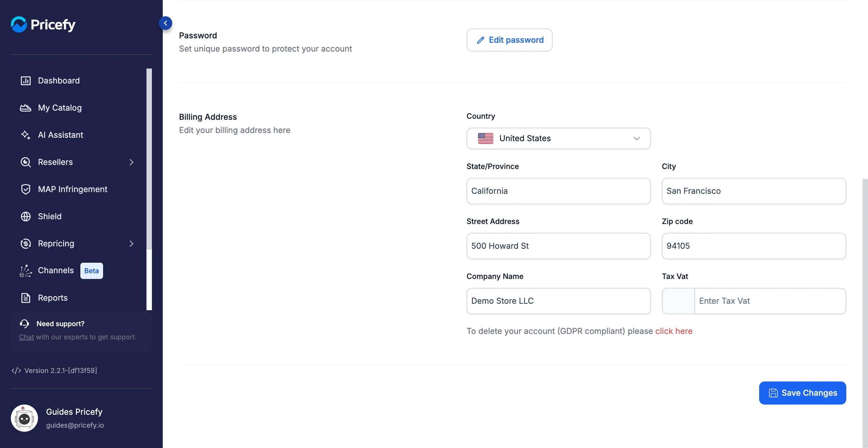Click the My Catalog shoe icon
The width and height of the screenshot is (868, 448).
[26, 108]
